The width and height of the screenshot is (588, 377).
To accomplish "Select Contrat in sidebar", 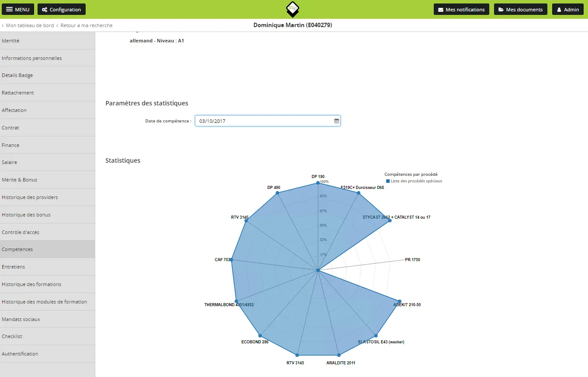I will point(47,128).
